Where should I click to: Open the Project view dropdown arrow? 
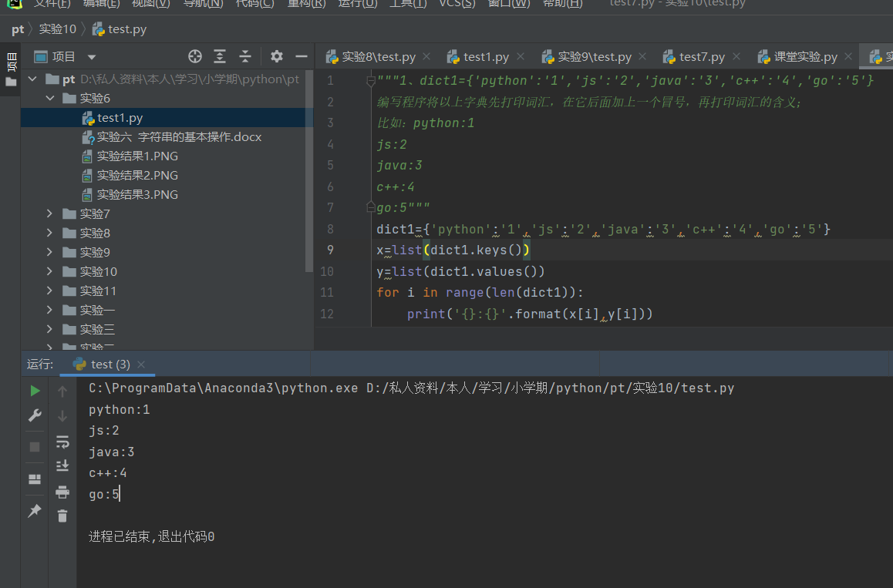point(92,57)
